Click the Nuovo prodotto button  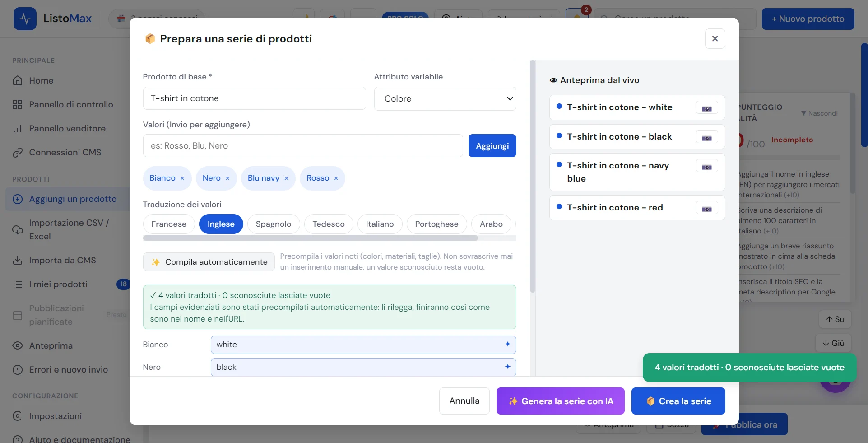(808, 19)
